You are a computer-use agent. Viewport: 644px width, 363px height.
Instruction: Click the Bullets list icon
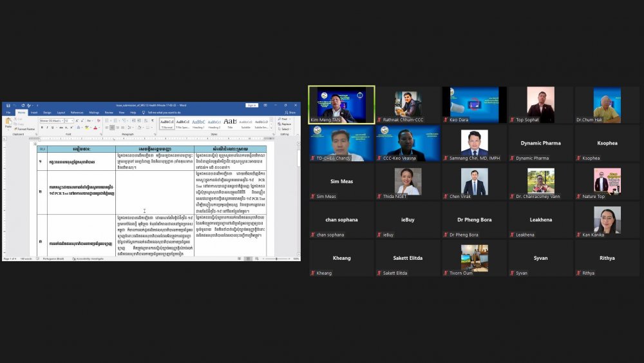click(107, 121)
